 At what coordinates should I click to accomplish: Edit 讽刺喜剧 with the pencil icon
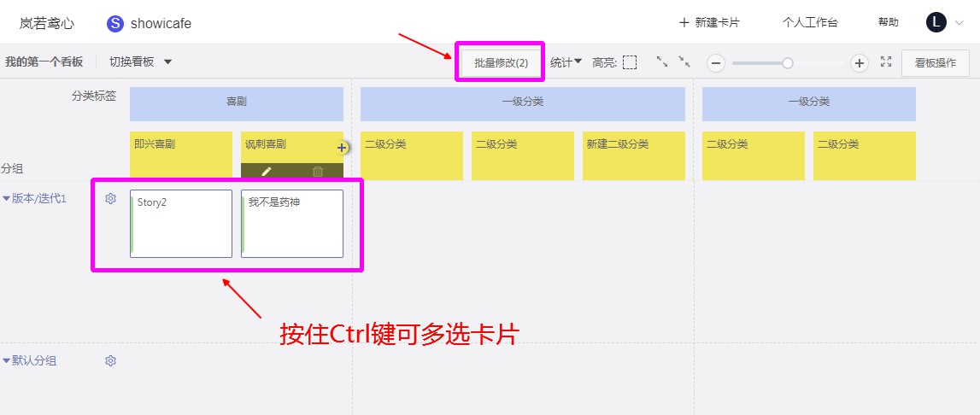coord(267,172)
